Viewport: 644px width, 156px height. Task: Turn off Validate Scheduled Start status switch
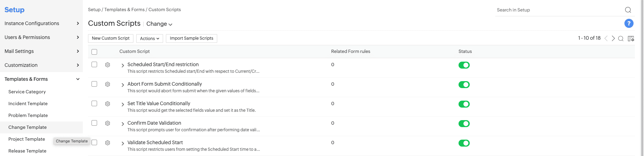point(464,143)
